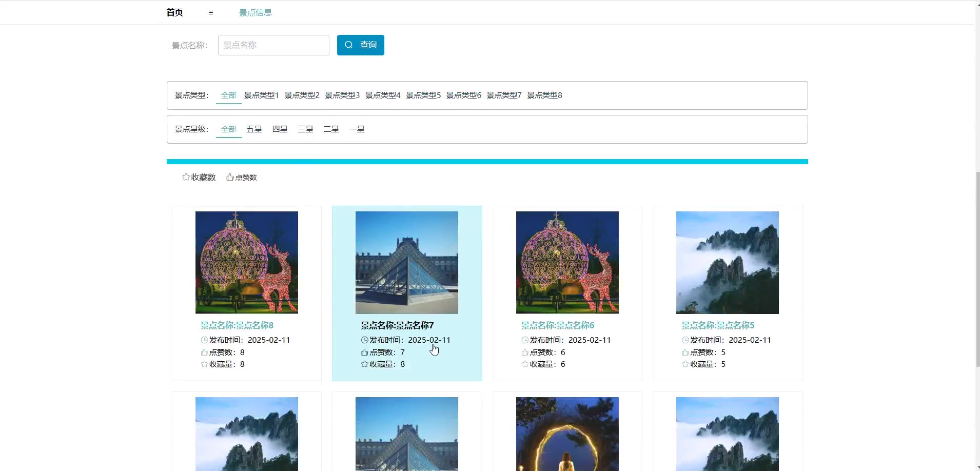Click the thumbs-up icon on the 景点名称6 card

(x=525, y=352)
